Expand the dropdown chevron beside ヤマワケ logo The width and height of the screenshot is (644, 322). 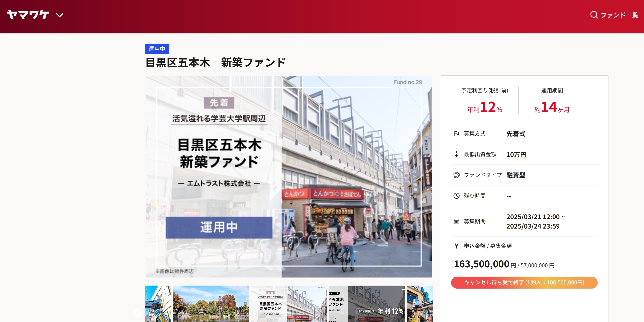point(60,15)
